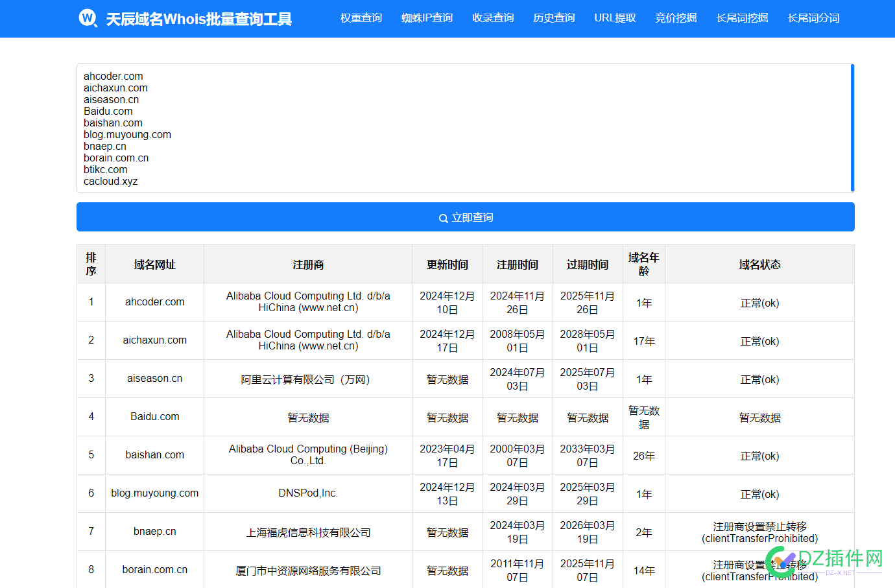The height and width of the screenshot is (588, 895).
Task: Click the 排序 column header
Action: [x=91, y=265]
